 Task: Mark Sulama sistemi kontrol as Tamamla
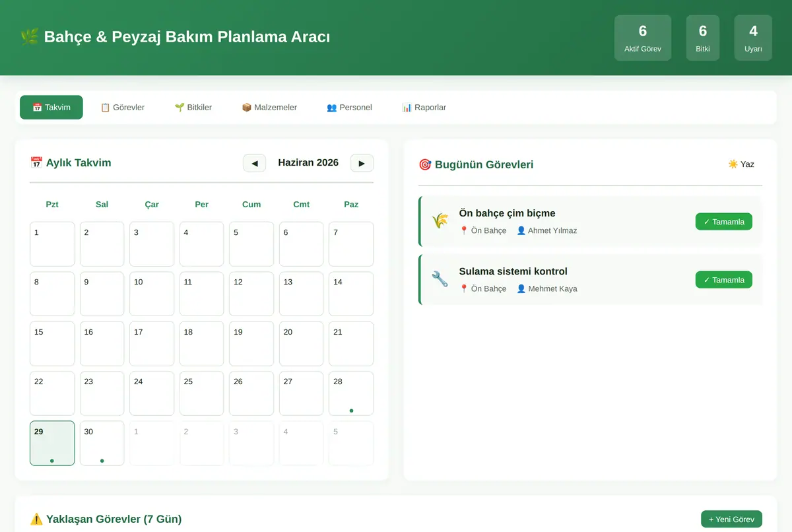723,280
